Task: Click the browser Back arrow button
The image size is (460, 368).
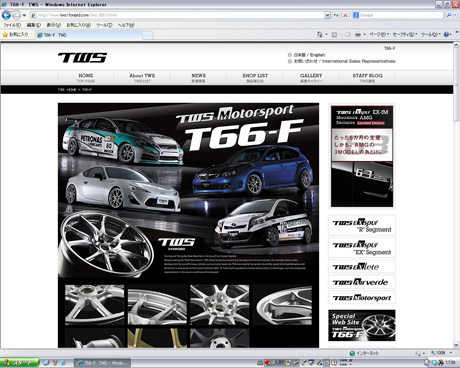Action: [6, 15]
